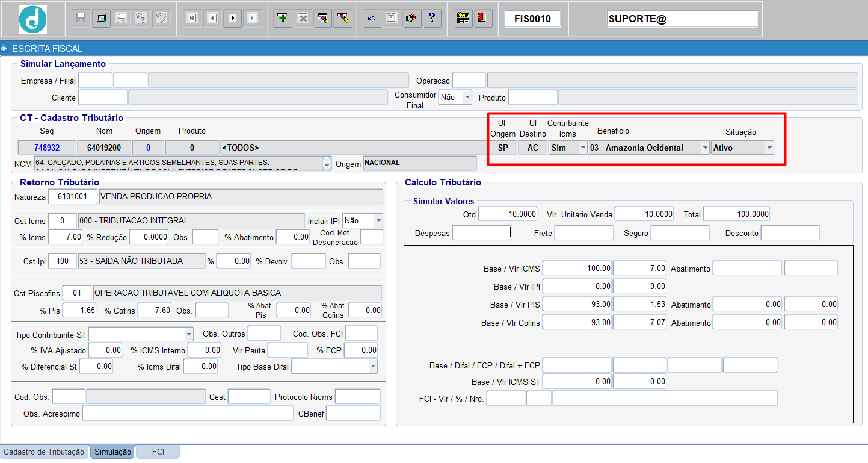Click the collapse arrows icon beside ESCRITA FISCAL
This screenshot has height=463, width=868.
(x=4, y=48)
